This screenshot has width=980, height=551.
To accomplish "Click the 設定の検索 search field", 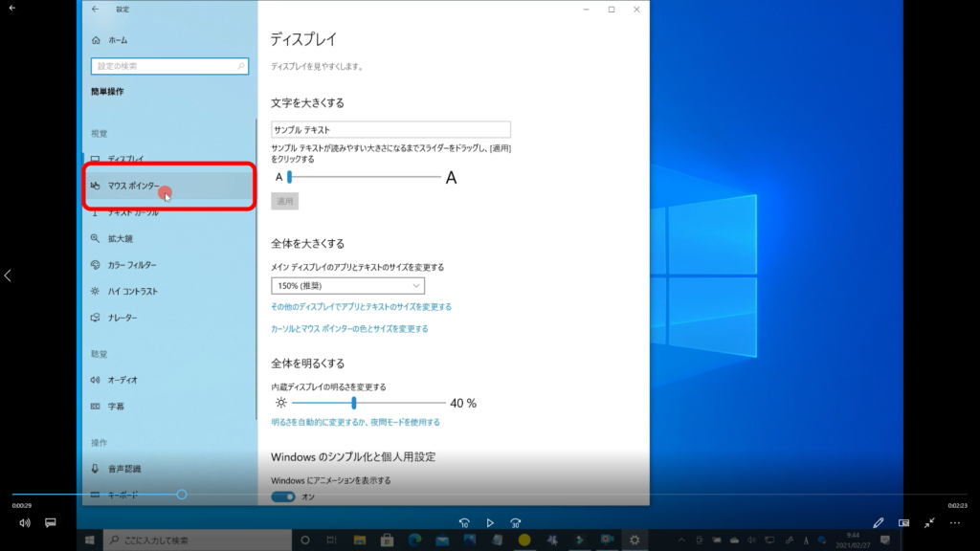I will point(169,66).
